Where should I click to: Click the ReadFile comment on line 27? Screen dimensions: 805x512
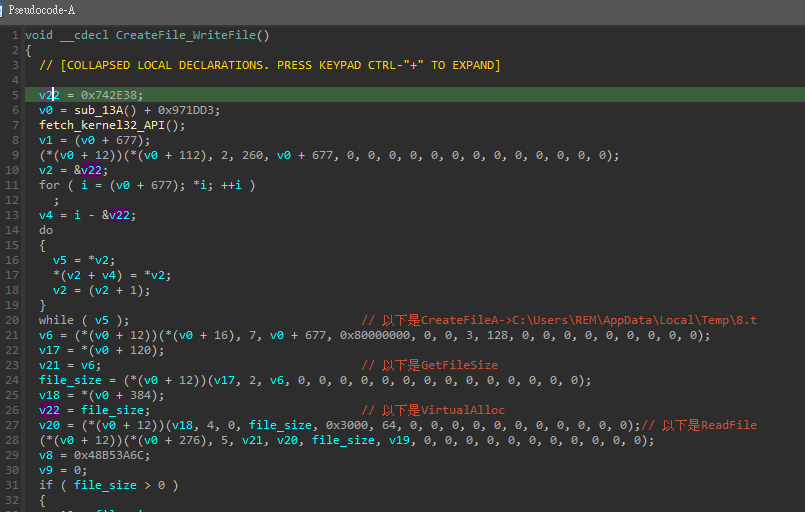tap(699, 425)
